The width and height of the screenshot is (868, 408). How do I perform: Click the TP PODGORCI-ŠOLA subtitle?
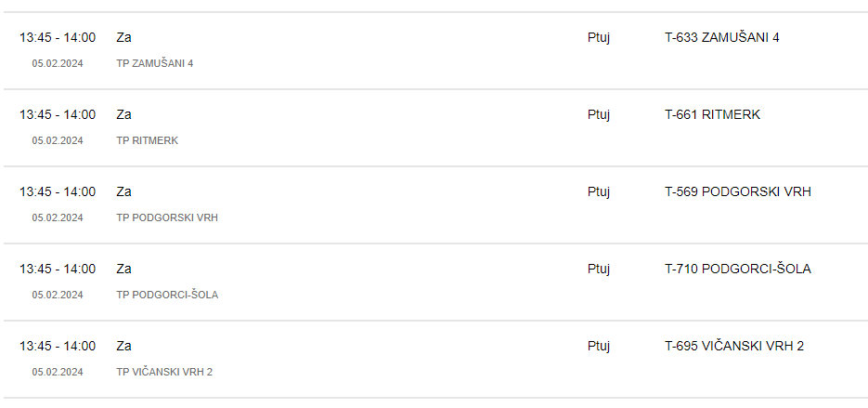(167, 295)
